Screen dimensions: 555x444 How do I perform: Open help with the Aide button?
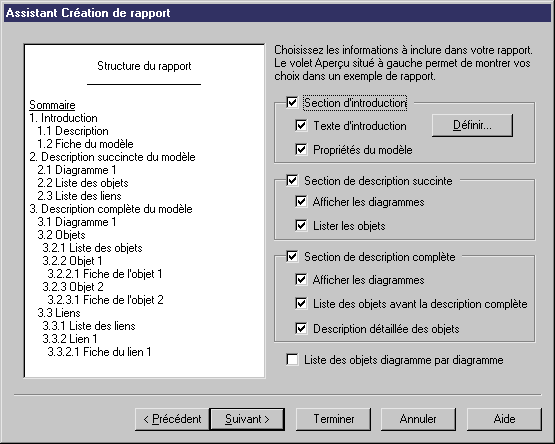(504, 419)
